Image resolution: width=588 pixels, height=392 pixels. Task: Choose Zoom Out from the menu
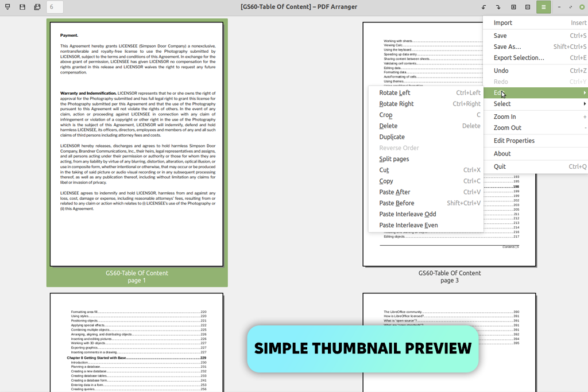pyautogui.click(x=536, y=128)
